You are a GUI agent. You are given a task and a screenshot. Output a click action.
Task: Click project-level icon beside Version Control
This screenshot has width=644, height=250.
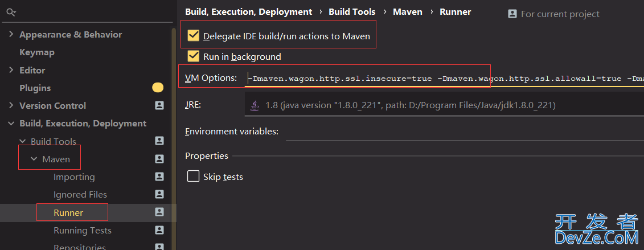click(x=159, y=105)
